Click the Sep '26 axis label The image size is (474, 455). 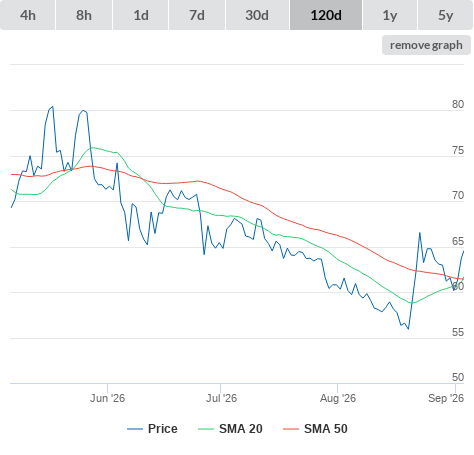pyautogui.click(x=446, y=398)
